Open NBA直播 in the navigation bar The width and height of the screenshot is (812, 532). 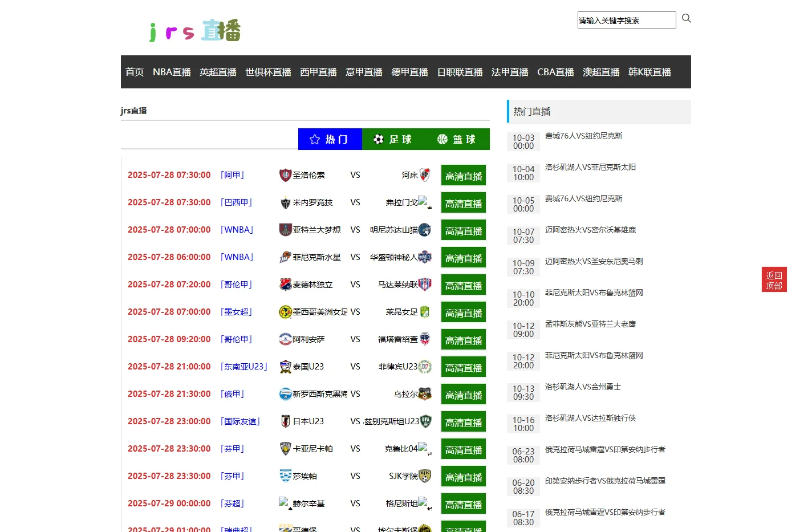172,72
